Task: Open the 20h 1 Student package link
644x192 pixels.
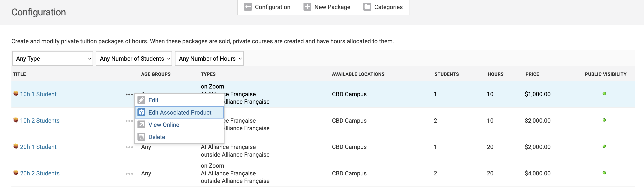Action: click(x=38, y=147)
